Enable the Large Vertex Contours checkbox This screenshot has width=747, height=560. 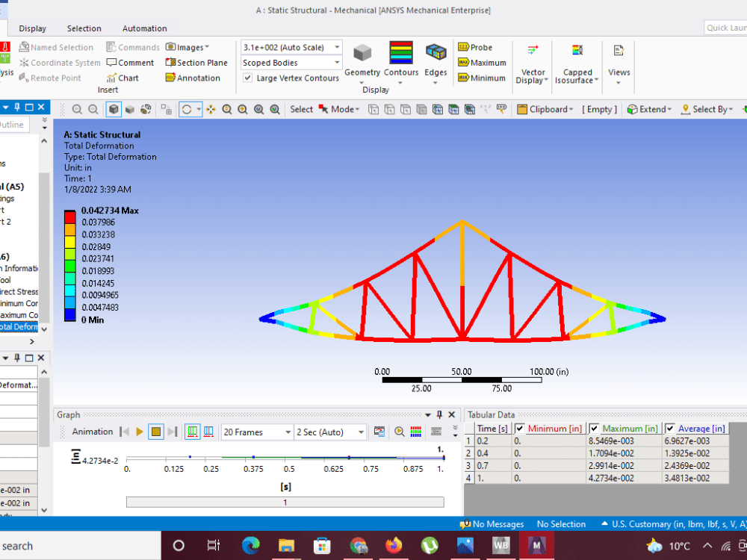point(247,78)
